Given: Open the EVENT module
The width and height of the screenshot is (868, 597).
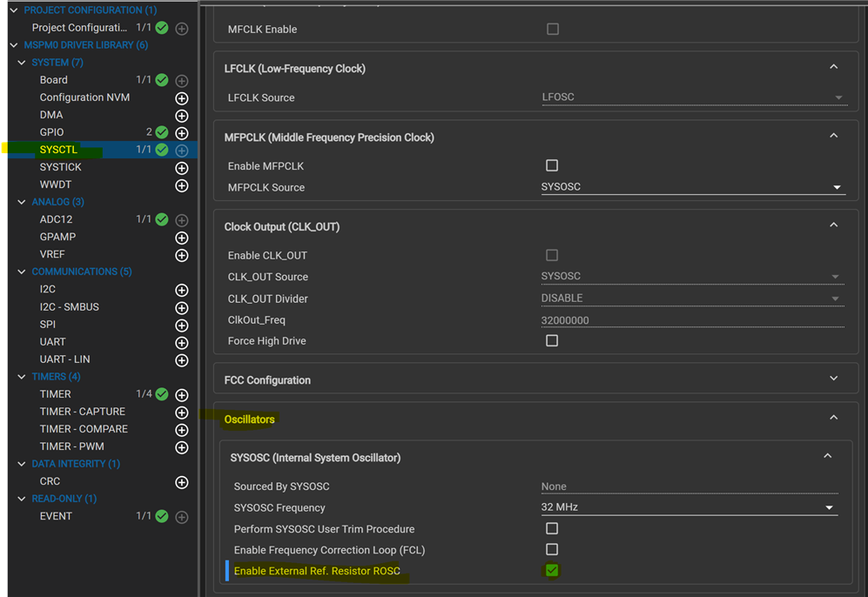Looking at the screenshot, I should 56,516.
